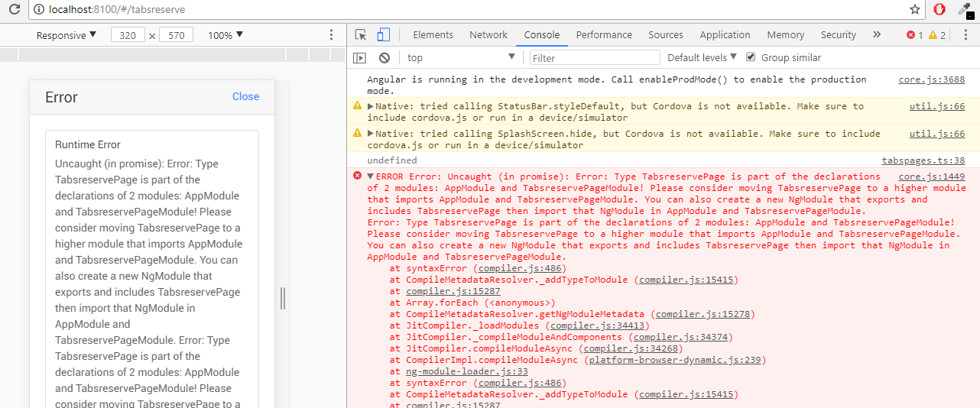Image resolution: width=980 pixels, height=408 pixels.
Task: Click the 'undefined' console log entry
Action: [x=392, y=160]
